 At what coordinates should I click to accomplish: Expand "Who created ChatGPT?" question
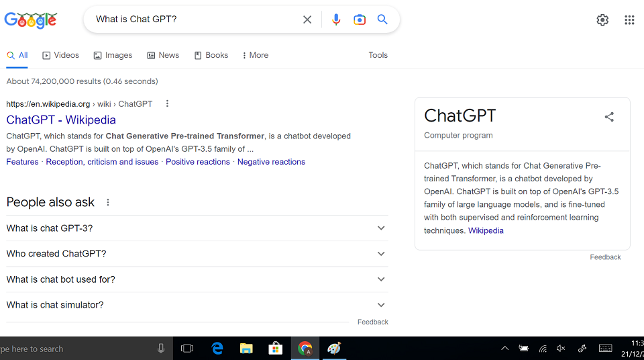click(x=381, y=254)
